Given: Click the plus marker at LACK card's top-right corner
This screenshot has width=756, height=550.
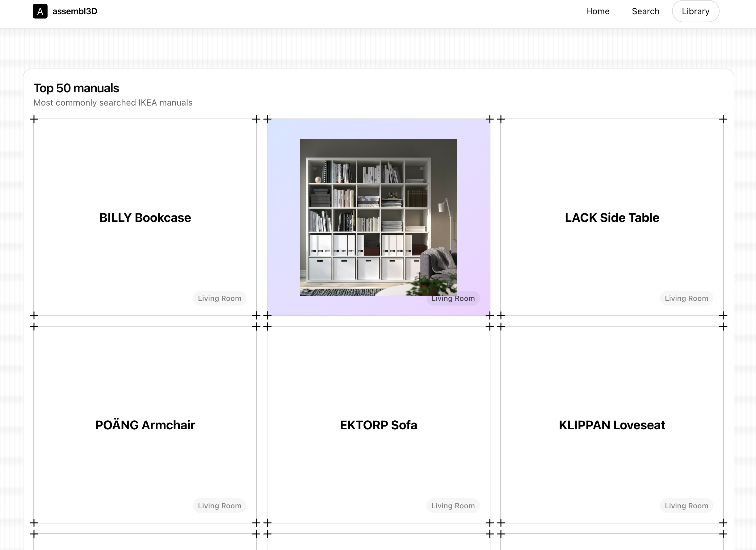Looking at the screenshot, I should 723,119.
